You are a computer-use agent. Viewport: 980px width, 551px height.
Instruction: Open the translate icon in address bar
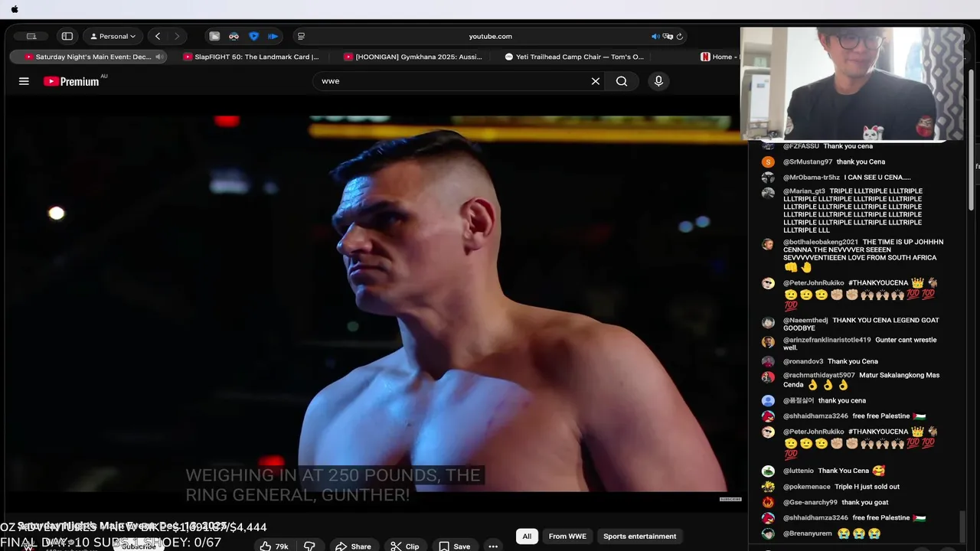(x=668, y=36)
